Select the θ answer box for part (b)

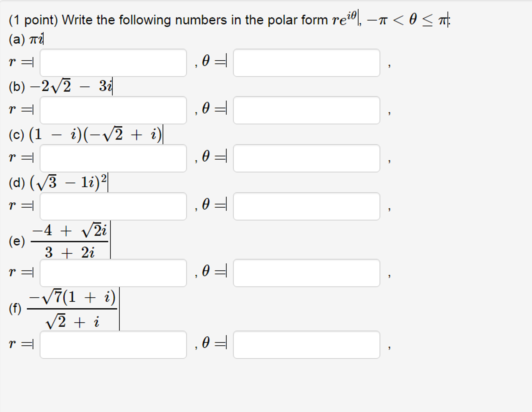(307, 109)
